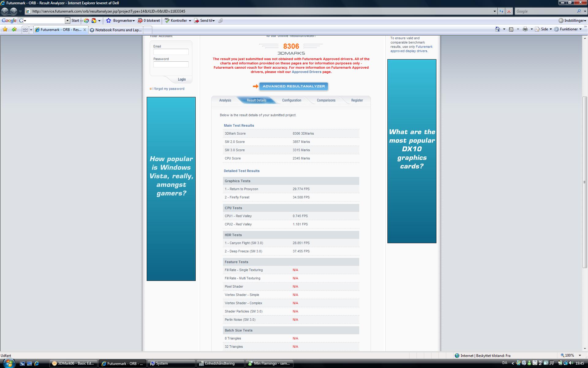The height and width of the screenshot is (368, 588).
Task: Show hidden tray icons arrow
Action: pyautogui.click(x=513, y=363)
